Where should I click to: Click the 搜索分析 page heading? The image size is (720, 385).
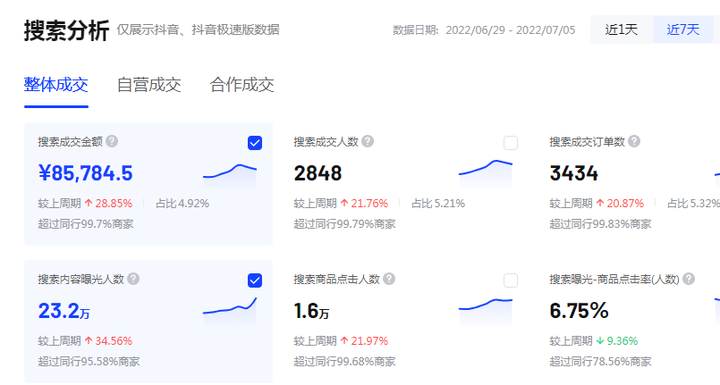tap(67, 30)
